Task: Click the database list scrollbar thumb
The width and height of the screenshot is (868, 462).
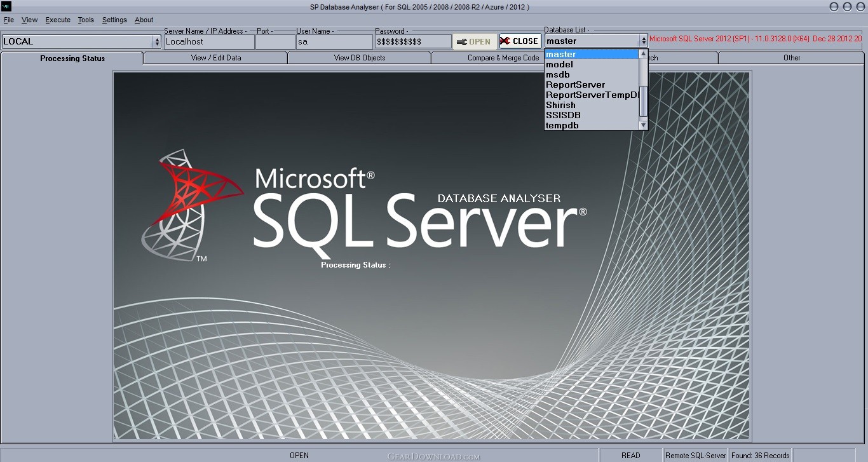Action: pyautogui.click(x=643, y=101)
